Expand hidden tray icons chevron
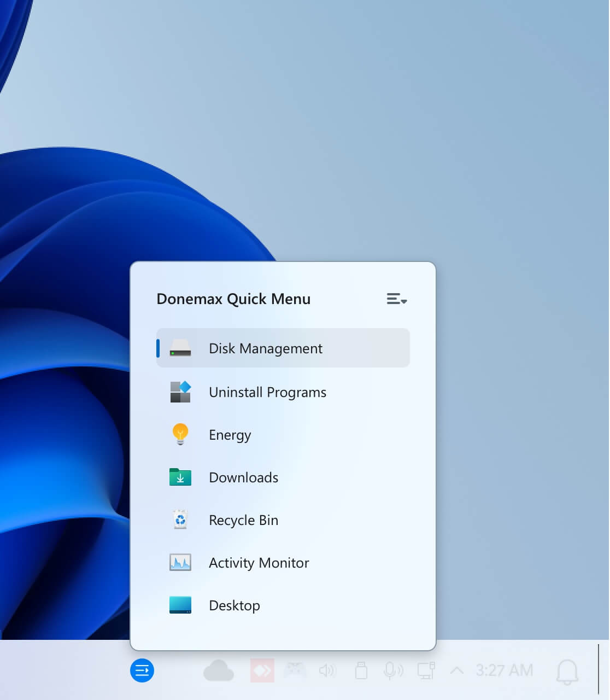 point(456,670)
